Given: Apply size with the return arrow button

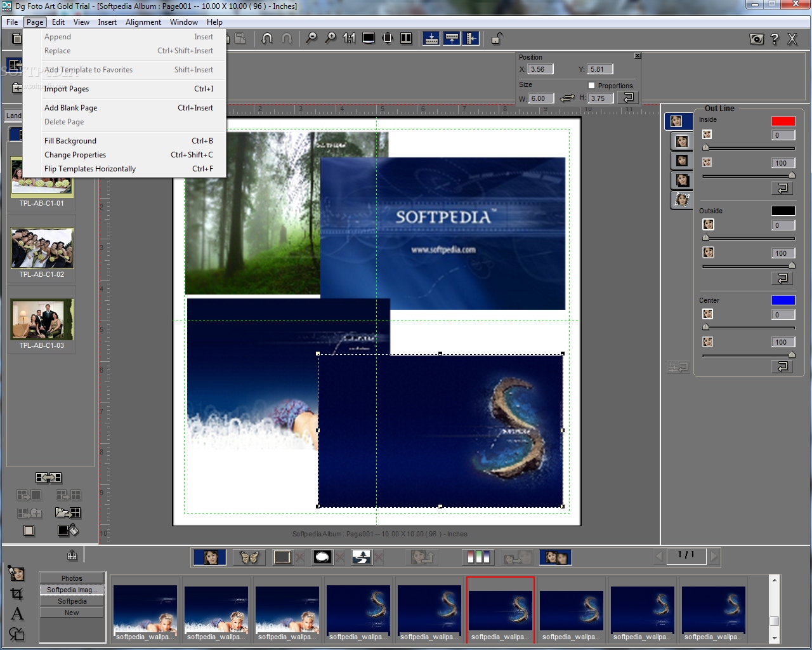Looking at the screenshot, I should coord(628,98).
